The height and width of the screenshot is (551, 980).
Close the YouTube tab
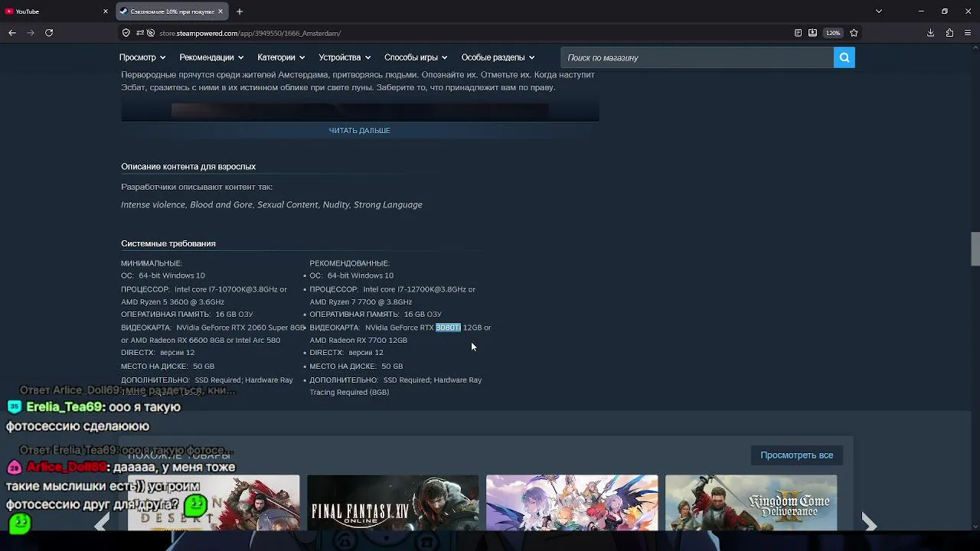106,11
